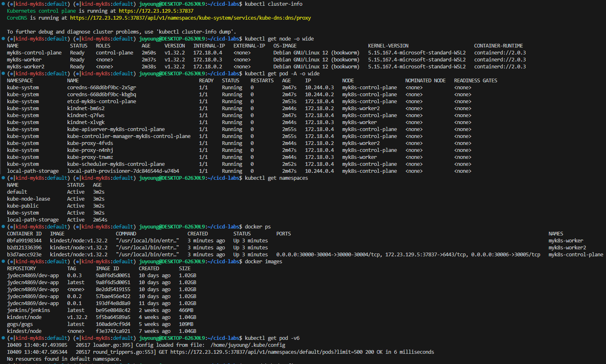Select the coredns-668d6bf9bc-2x5gr pod name
Image resolution: width=606 pixels, height=364 pixels.
[x=102, y=88]
